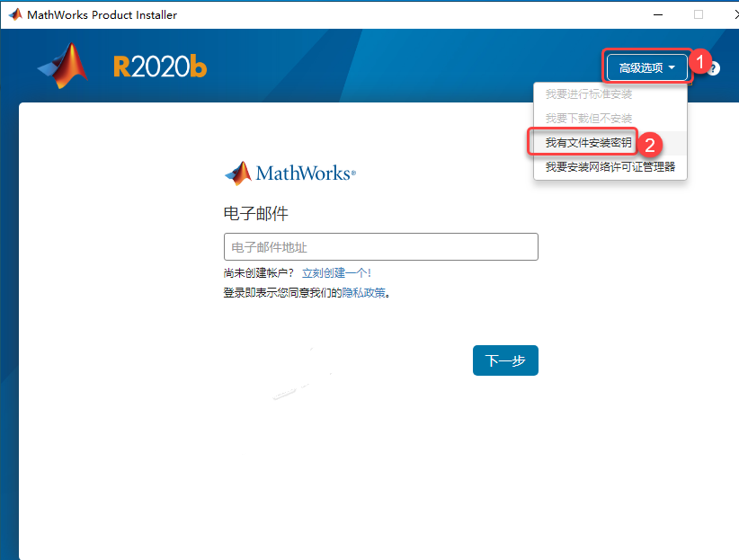Click the 尚未创建帐户? text
Screen dimensions: 739x560
click(x=259, y=273)
